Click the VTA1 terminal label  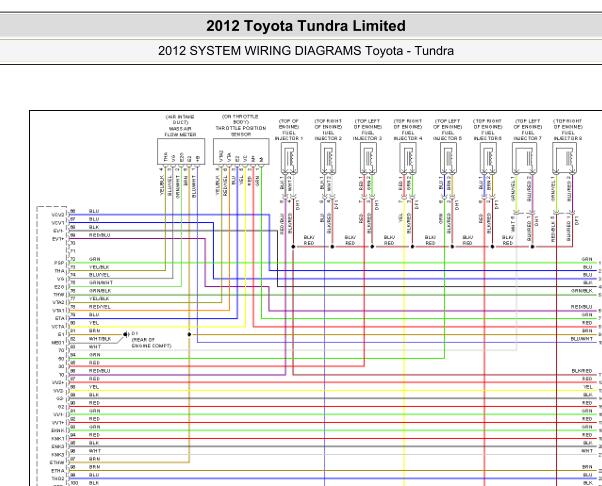tap(59, 311)
